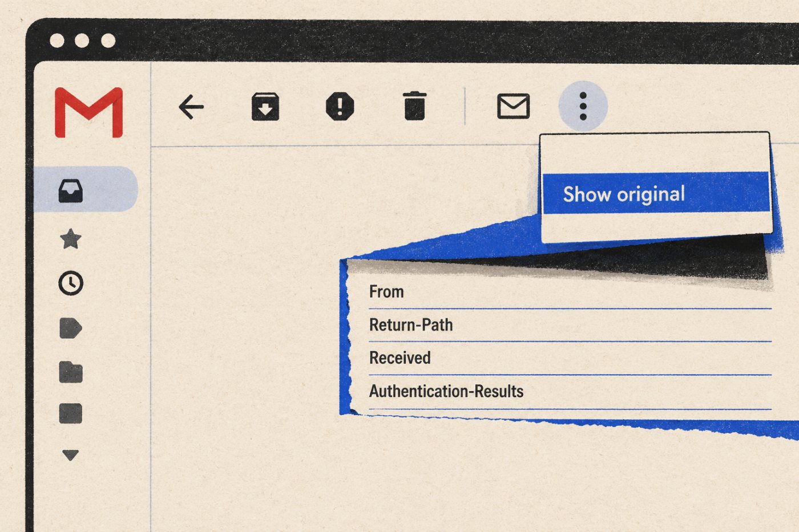This screenshot has width=799, height=532.
Task: Click the Received header row
Action: click(570, 359)
